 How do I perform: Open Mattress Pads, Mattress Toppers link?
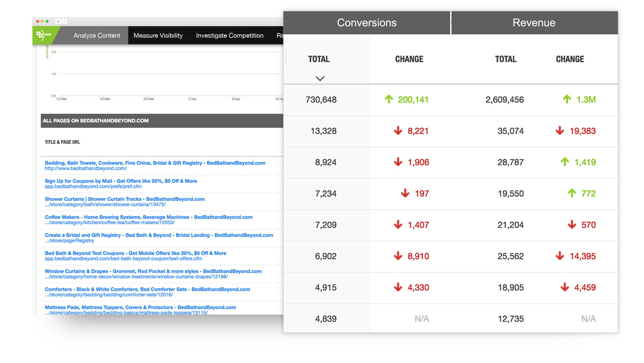140,307
